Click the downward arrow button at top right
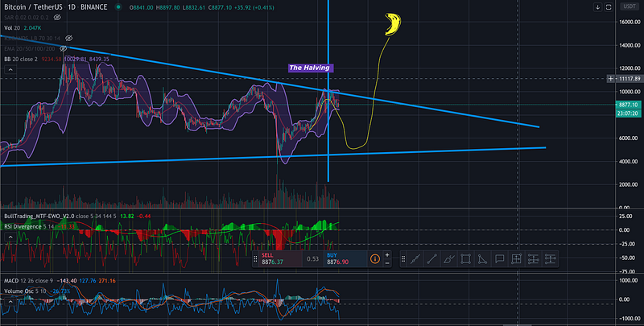 (x=597, y=7)
